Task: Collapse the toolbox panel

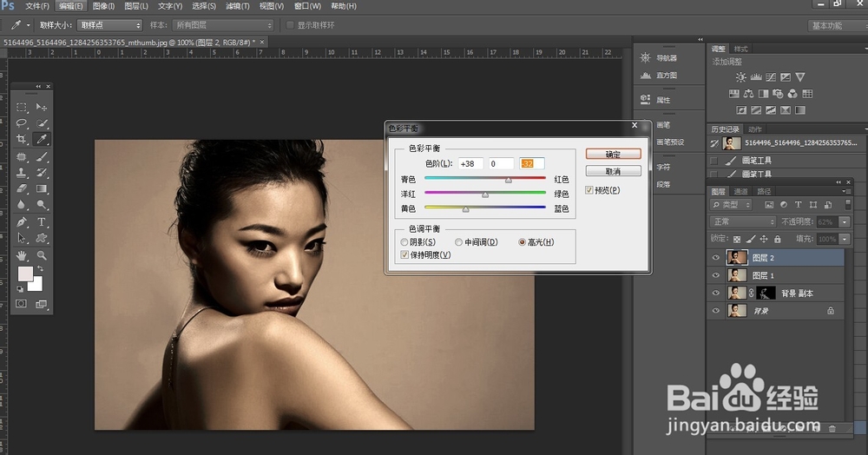Action: pos(38,86)
